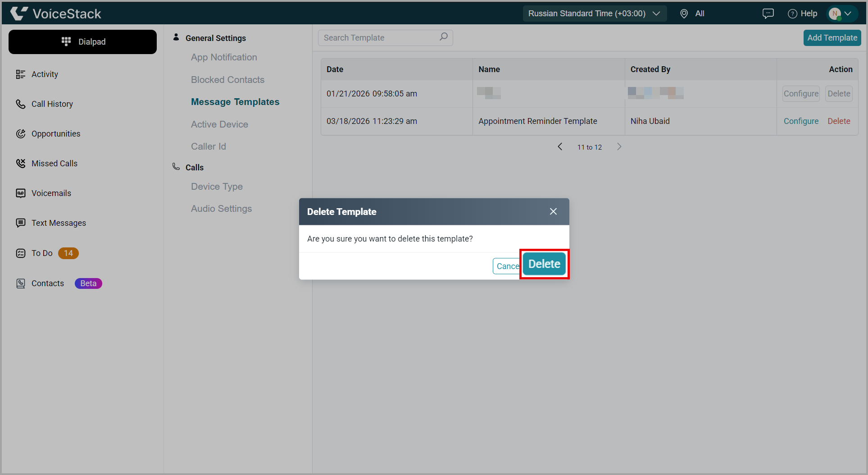Cancel the template deletion
The width and height of the screenshot is (868, 475).
coord(507,266)
